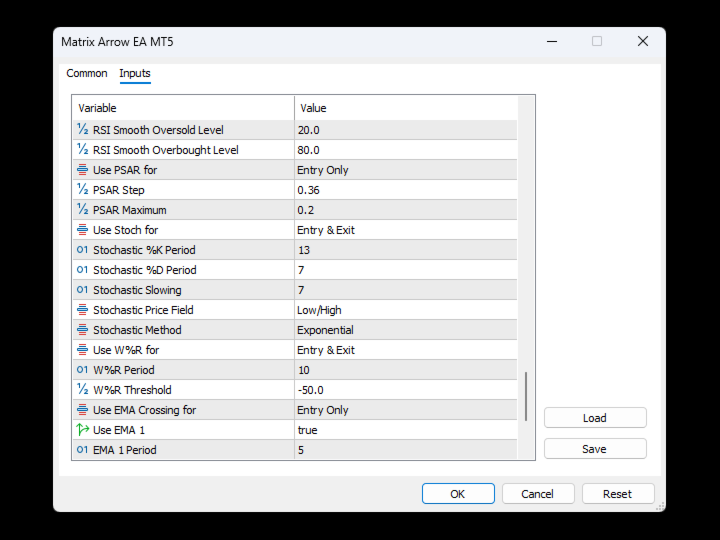The width and height of the screenshot is (720, 540).
Task: Click the boolean icon beside Use EMA 1
Action: [x=82, y=430]
